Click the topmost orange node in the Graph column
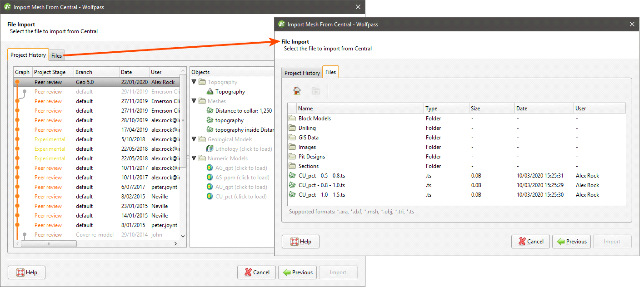This screenshot has height=287, width=644. pos(16,82)
